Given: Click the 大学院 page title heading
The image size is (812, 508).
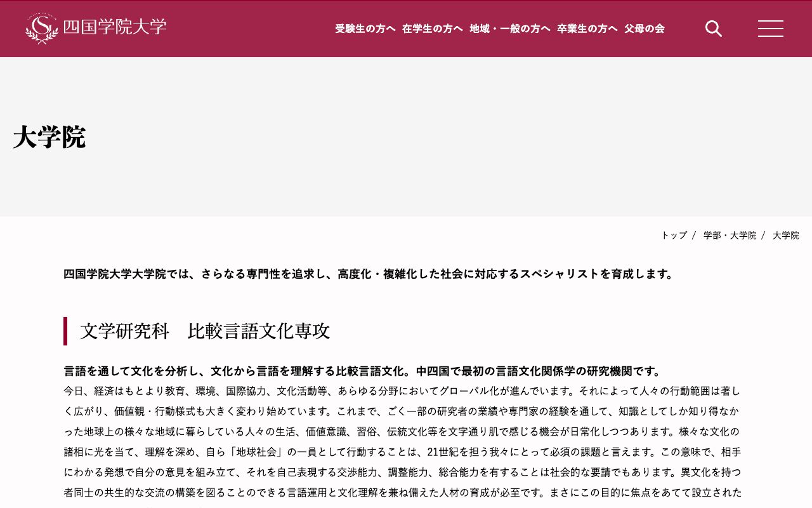Looking at the screenshot, I should 49,136.
